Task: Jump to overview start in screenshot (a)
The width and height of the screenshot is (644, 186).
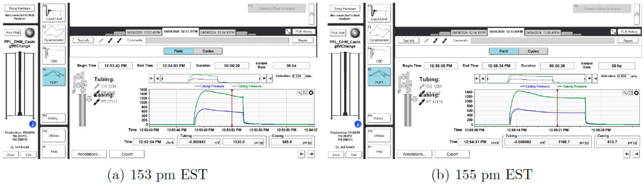Action: point(151,79)
